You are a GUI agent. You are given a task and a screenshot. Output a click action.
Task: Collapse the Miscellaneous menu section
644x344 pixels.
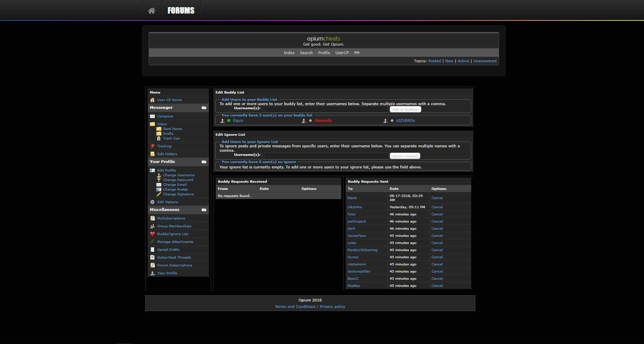204,210
